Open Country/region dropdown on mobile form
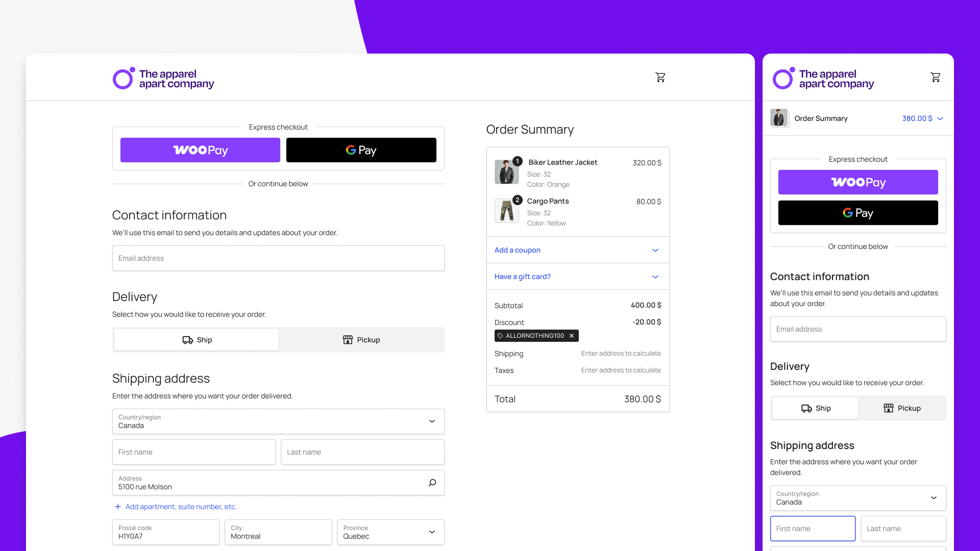 coord(858,498)
